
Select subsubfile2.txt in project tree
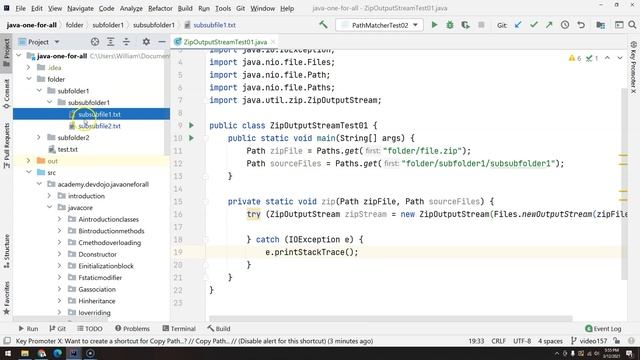[99, 126]
